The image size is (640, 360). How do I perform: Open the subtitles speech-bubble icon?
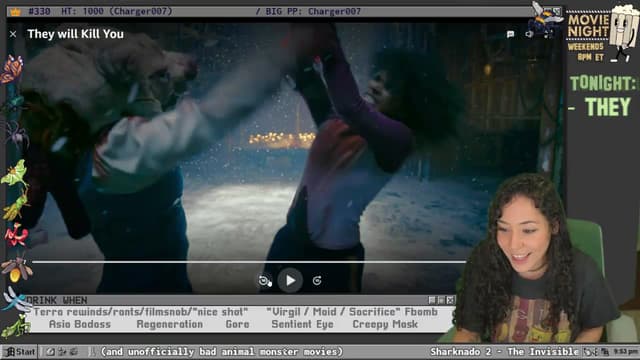click(510, 34)
